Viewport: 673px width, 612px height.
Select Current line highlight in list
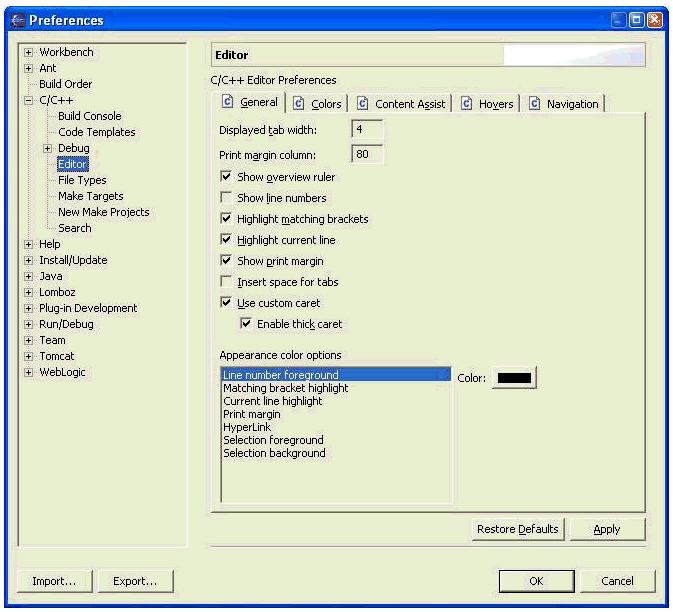click(273, 401)
